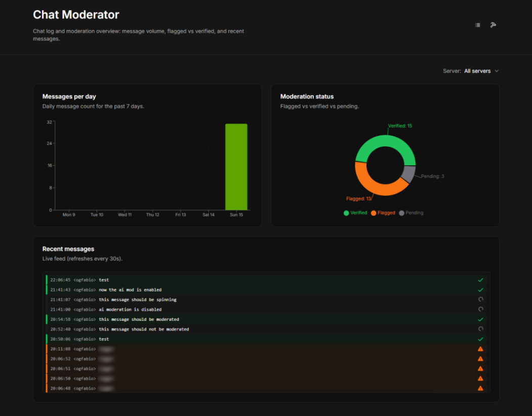Toggle Verified series in chart legend
Screen dimensions: 532x416
click(355, 213)
